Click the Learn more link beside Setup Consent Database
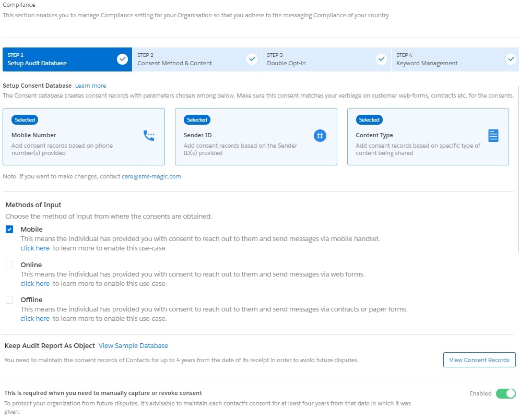The width and height of the screenshot is (519, 420). [90, 86]
